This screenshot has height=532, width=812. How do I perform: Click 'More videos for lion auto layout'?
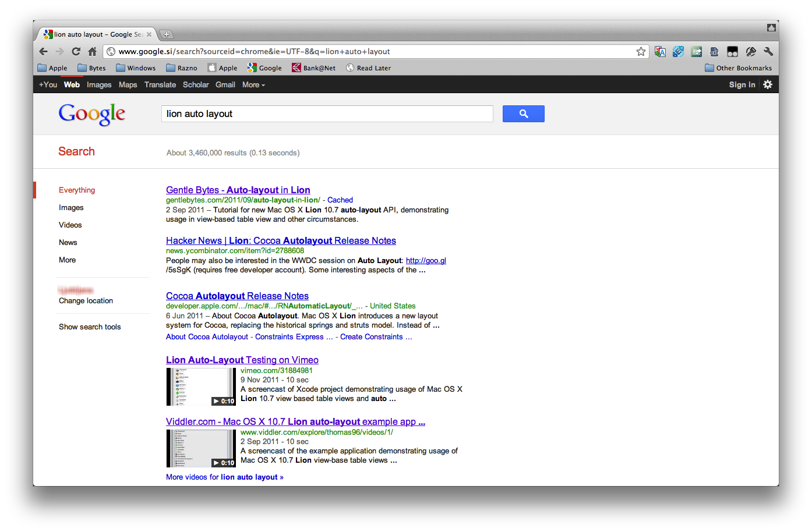(225, 477)
